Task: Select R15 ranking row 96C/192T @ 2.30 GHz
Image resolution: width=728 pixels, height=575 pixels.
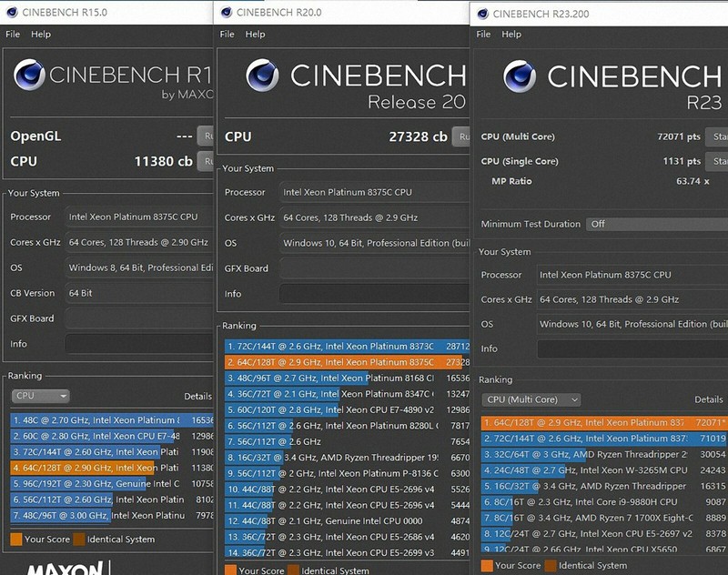Action: point(111,484)
